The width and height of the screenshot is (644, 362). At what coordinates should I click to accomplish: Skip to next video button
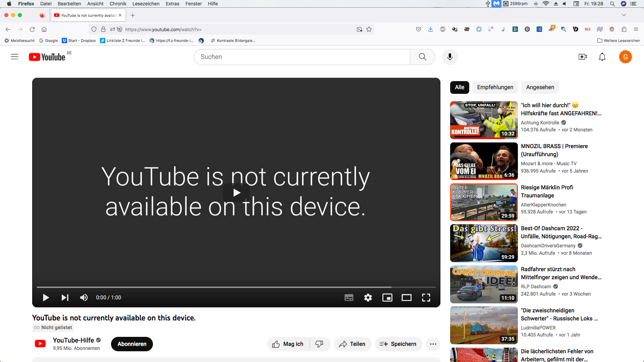click(65, 298)
